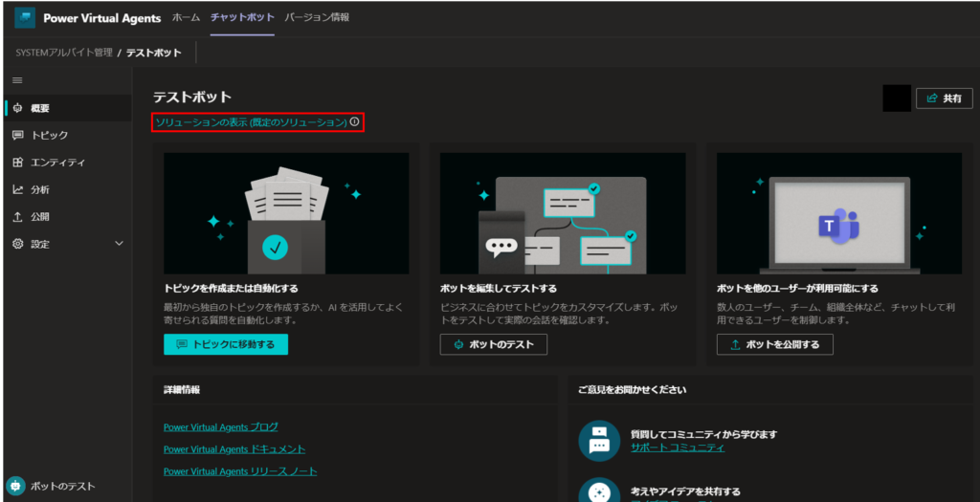Click the ご意見をお聞かせください heading
The width and height of the screenshot is (980, 502).
point(633,389)
